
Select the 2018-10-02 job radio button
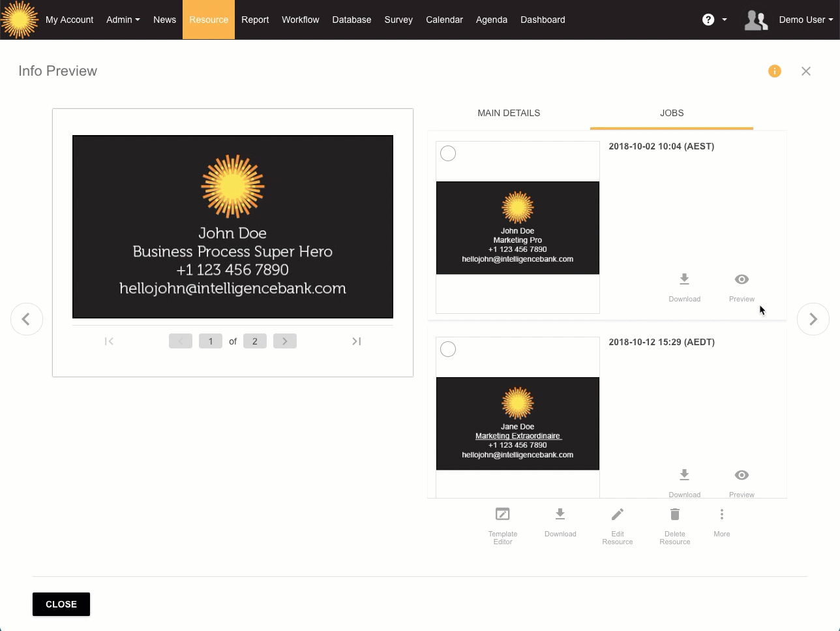point(448,153)
